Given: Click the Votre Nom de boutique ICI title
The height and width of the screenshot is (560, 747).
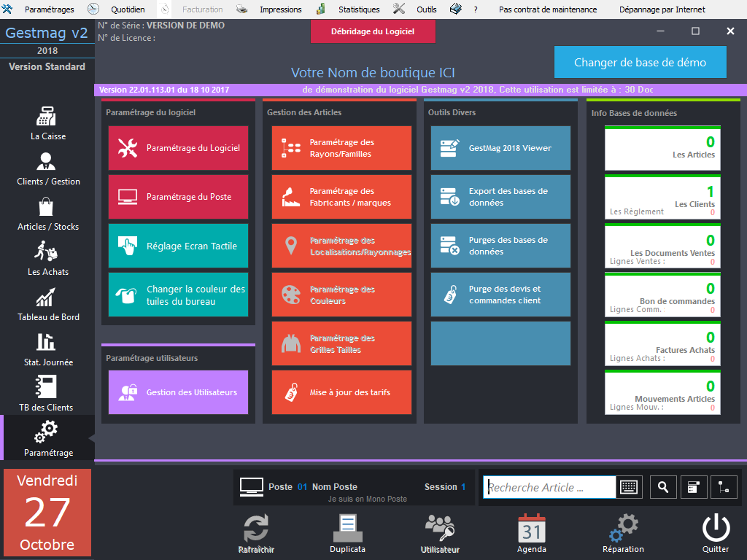Looking at the screenshot, I should pos(373,72).
